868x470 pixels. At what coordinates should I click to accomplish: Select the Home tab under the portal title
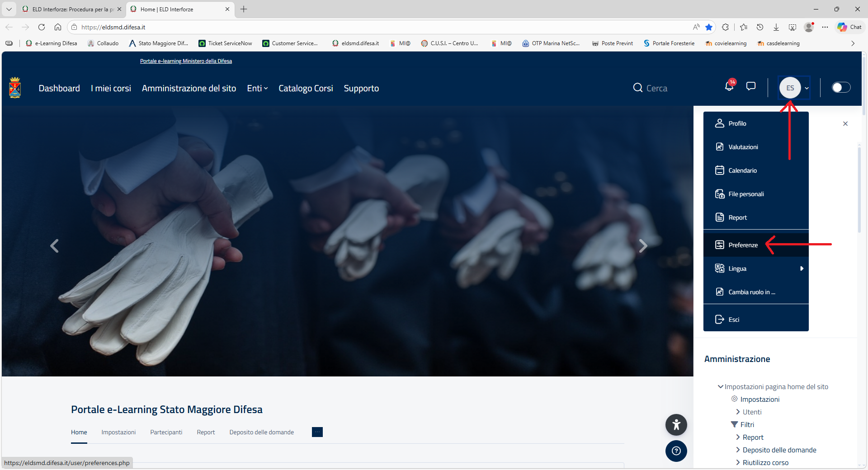tap(79, 432)
